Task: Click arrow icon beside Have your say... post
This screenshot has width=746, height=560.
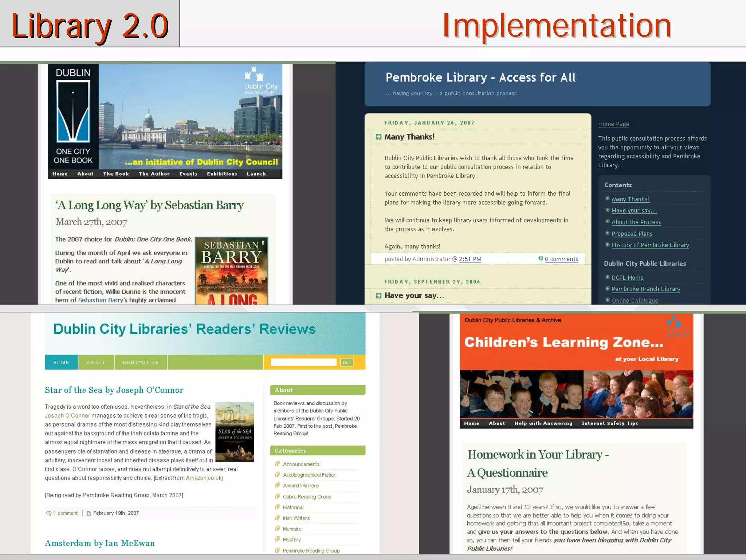Action: pos(378,295)
